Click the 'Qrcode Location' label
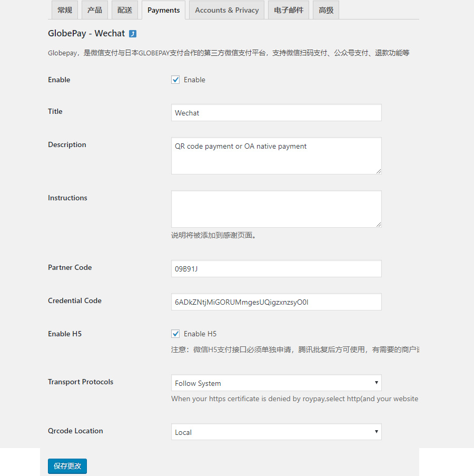Viewport: 474px width, 476px height. point(75,431)
